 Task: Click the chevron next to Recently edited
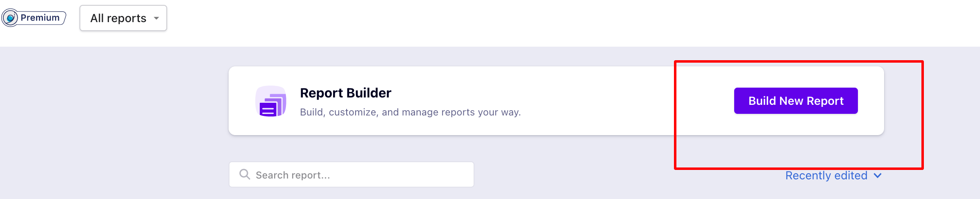[x=877, y=176]
